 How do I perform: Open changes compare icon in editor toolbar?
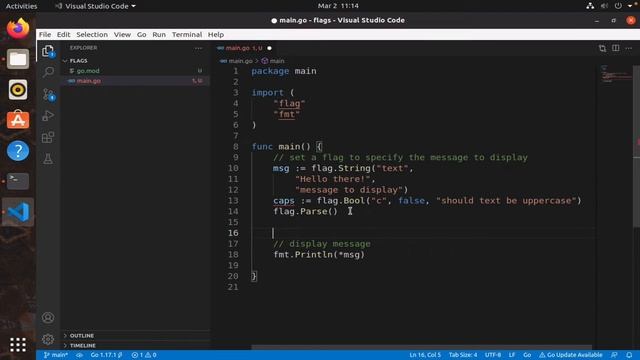(602, 48)
